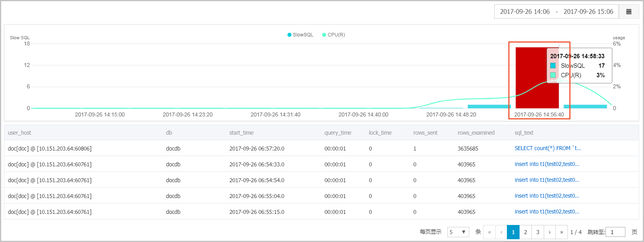The height and width of the screenshot is (242, 644).
Task: Select start_time cell 2017-09-26 06:57:20.0
Action: point(257,149)
